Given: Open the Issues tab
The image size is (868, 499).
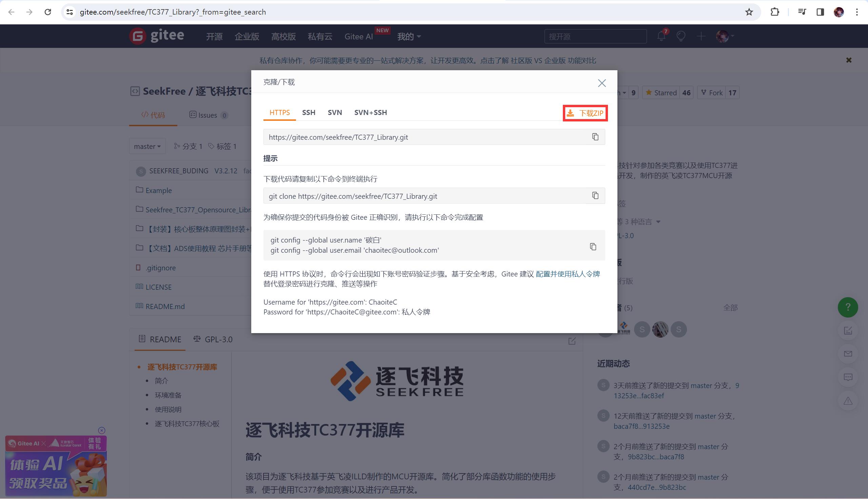Looking at the screenshot, I should pyautogui.click(x=209, y=115).
